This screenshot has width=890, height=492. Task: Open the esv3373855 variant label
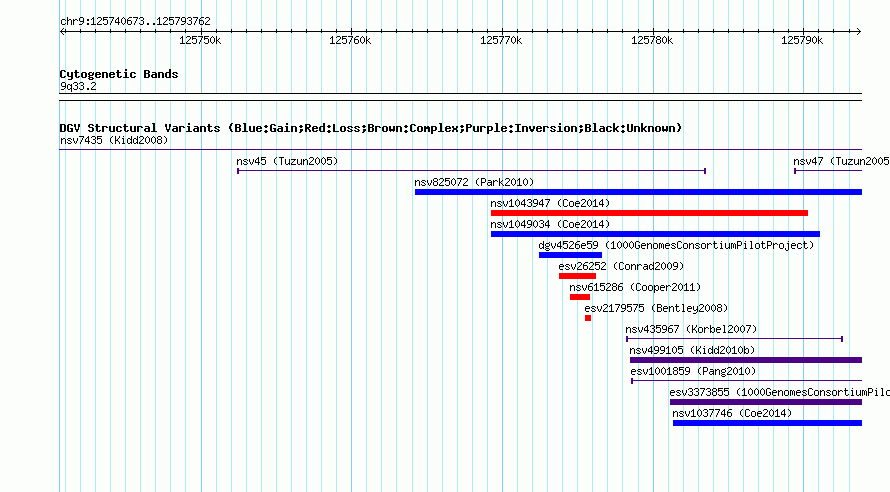[x=779, y=392]
